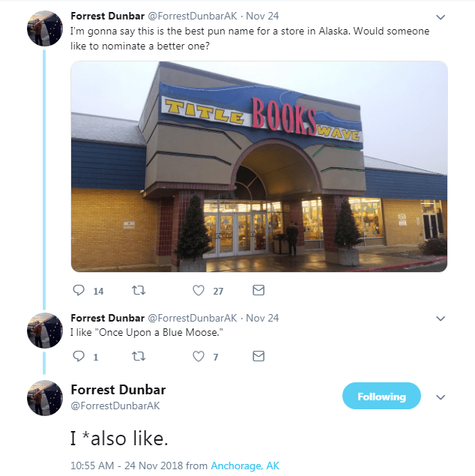475x476 pixels.
Task: Open the Anchorage, AK location link
Action: click(x=245, y=466)
